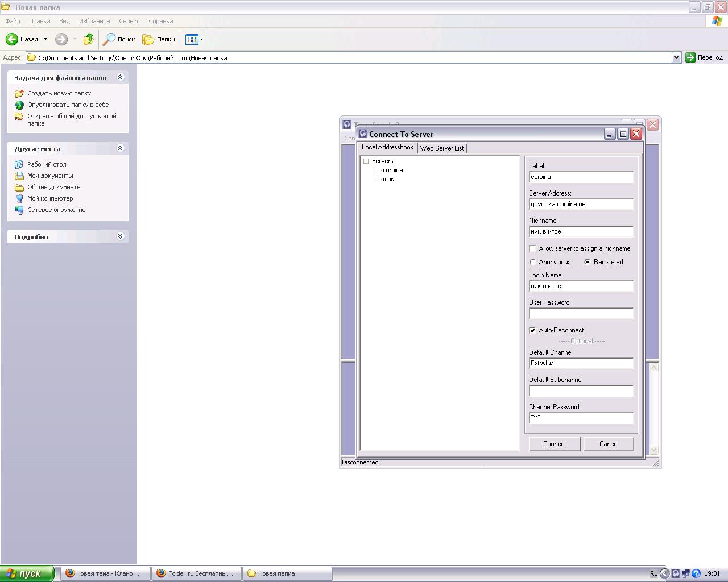Open the Файл menu
Image resolution: width=728 pixels, height=582 pixels.
point(13,21)
